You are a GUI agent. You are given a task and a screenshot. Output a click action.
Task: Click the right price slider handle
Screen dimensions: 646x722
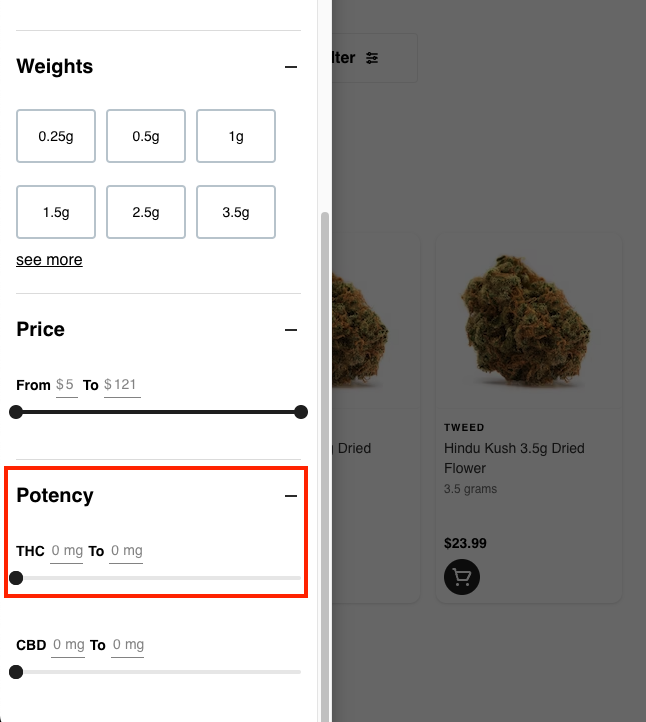[x=301, y=412]
